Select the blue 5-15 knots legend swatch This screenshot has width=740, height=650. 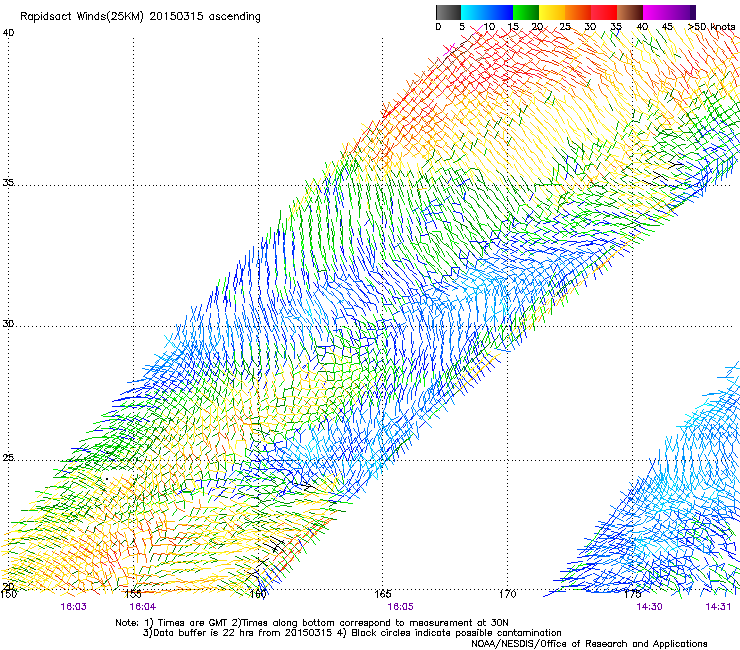tap(487, 12)
